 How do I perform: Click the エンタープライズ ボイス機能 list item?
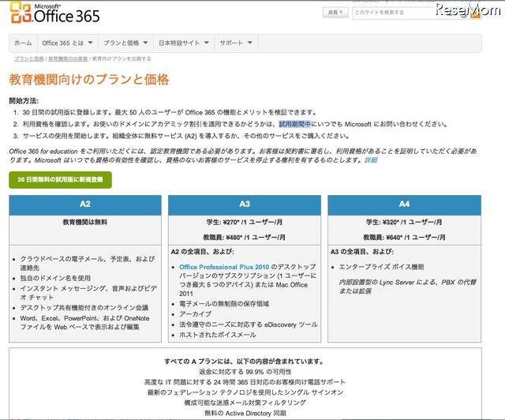381,267
